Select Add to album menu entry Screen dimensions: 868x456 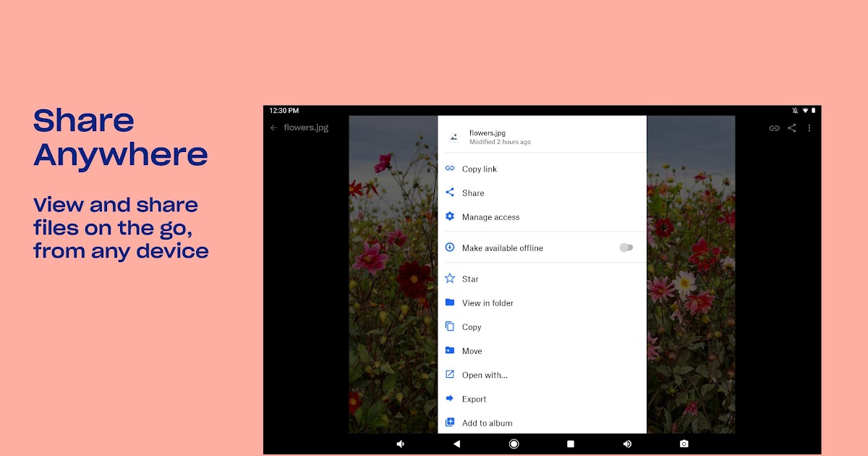pyautogui.click(x=542, y=423)
